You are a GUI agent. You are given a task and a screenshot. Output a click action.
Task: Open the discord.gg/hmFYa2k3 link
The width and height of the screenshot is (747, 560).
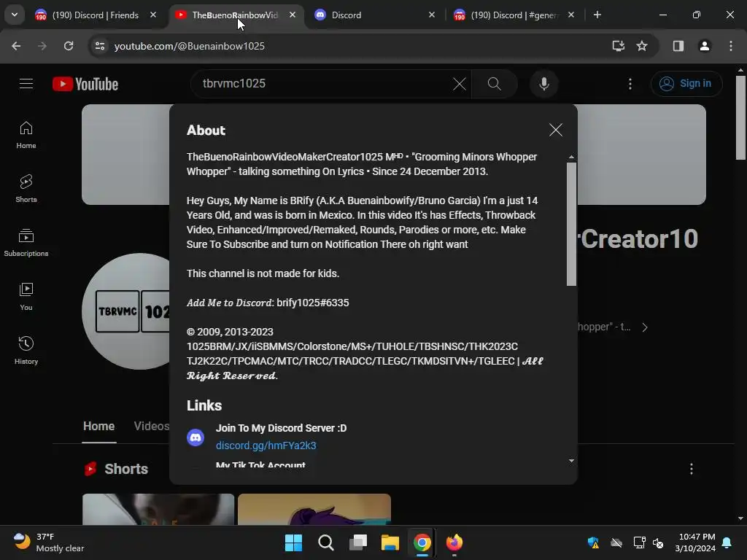pyautogui.click(x=266, y=446)
